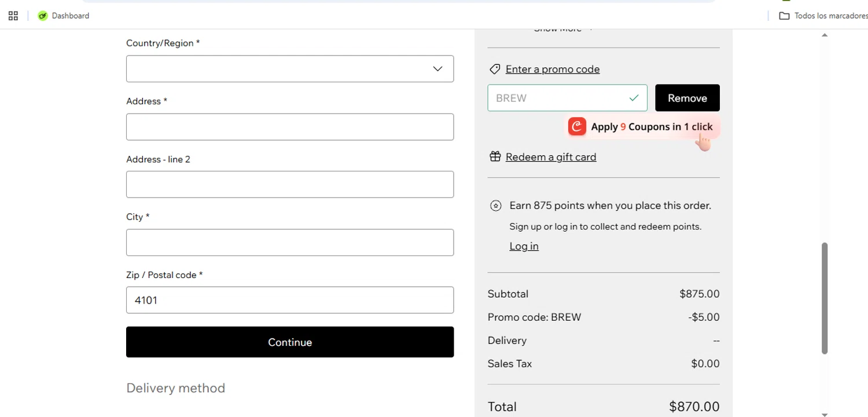Focus the City input field
Image resolution: width=868 pixels, height=417 pixels.
(290, 243)
